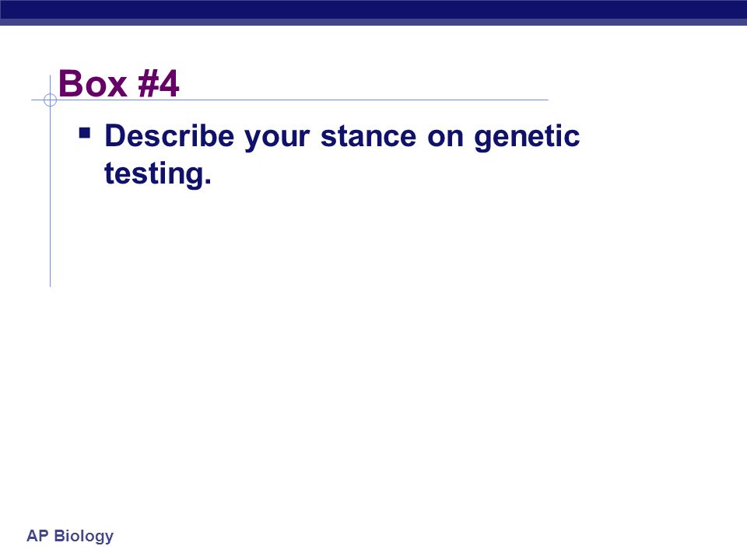The image size is (747, 560).
Task: Click the circle crosshair ornament beside title
Action: point(50,100)
